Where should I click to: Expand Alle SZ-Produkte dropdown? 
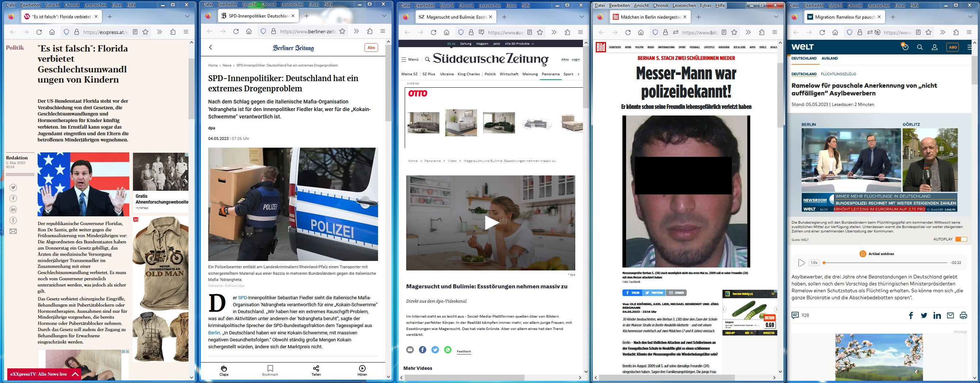(x=519, y=44)
